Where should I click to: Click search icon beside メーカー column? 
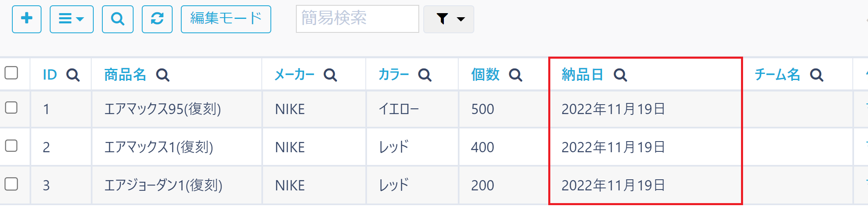click(330, 75)
